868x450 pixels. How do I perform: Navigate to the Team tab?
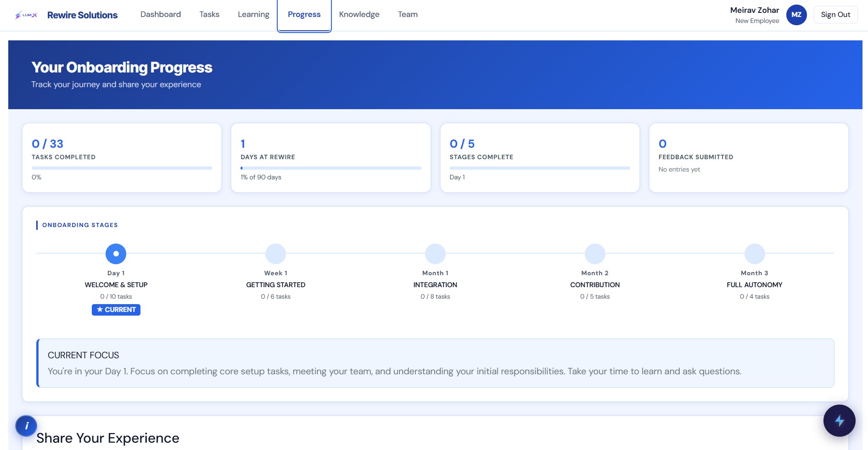coord(408,15)
